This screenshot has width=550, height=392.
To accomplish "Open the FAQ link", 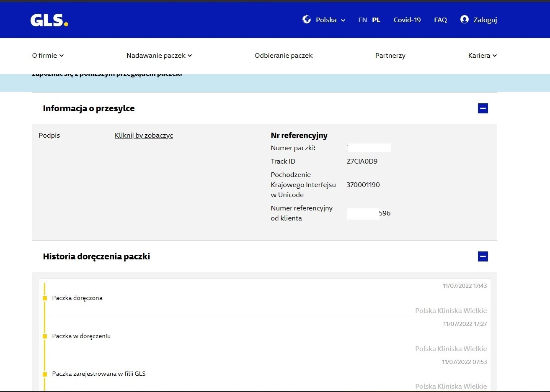I will click(x=440, y=20).
